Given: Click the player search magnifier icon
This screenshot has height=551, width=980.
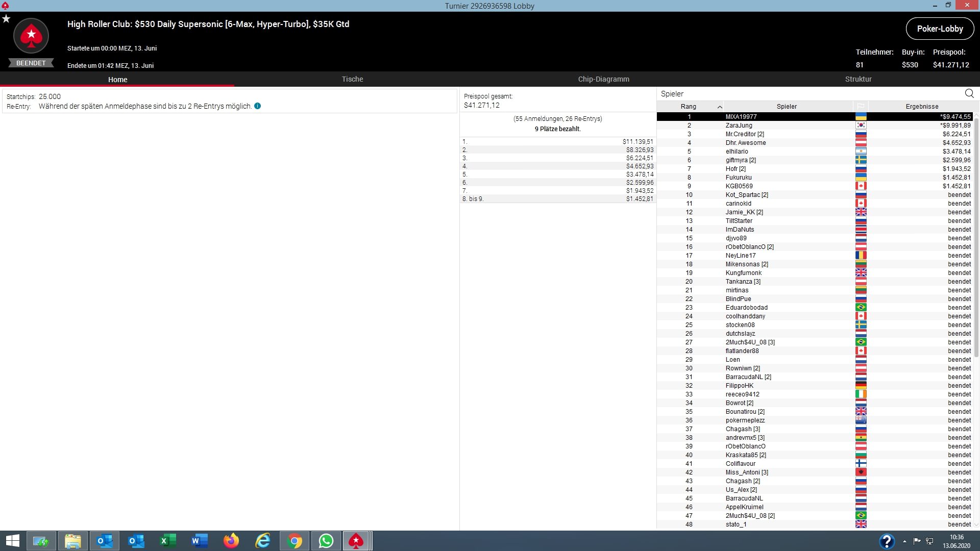Looking at the screenshot, I should click(969, 93).
